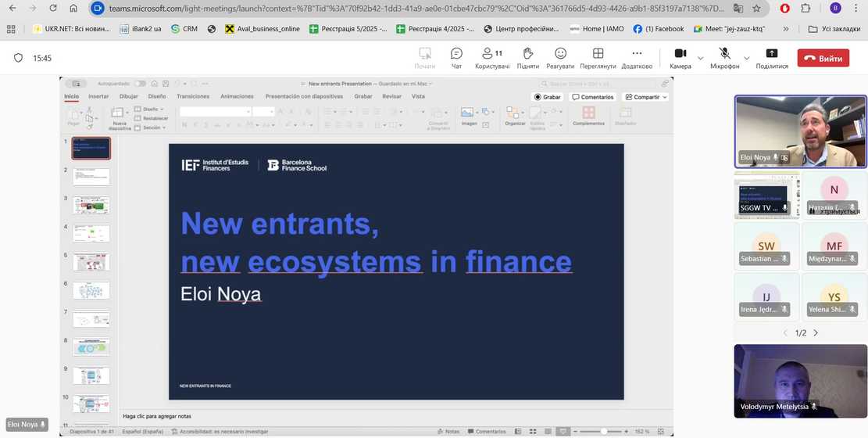The width and height of the screenshot is (868, 438).
Task: Expand camera options dropdown arrow
Action: click(700, 59)
